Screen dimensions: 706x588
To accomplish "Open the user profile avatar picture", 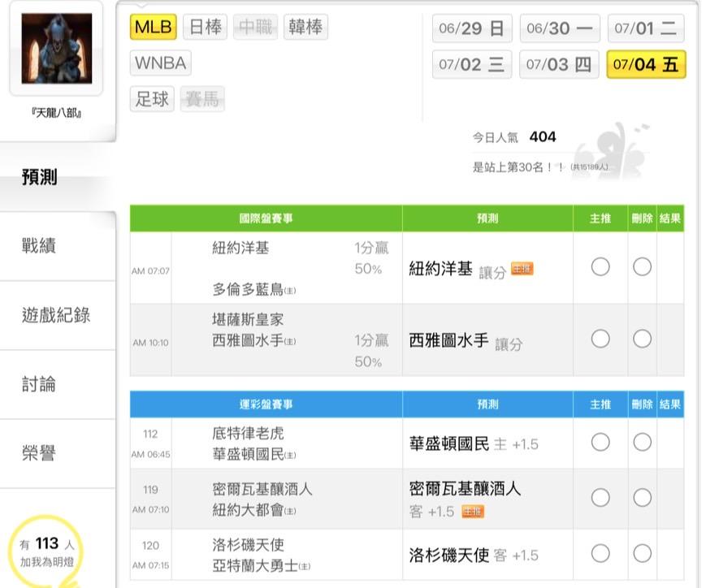I will [57, 49].
